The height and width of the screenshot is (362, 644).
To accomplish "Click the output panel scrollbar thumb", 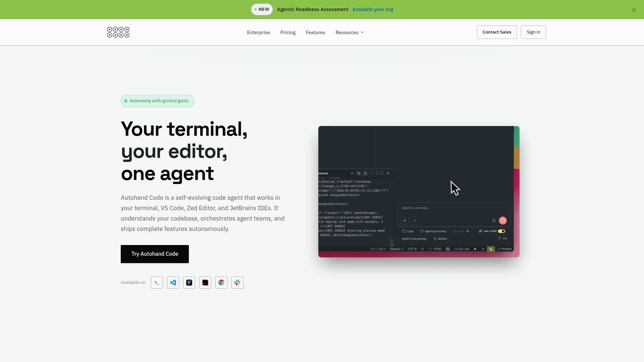I will click(392, 242).
